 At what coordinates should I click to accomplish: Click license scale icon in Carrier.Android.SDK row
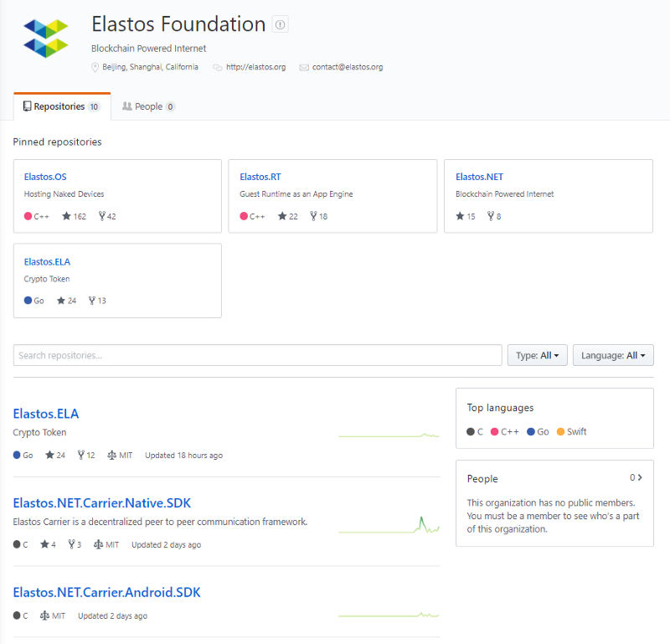44,616
